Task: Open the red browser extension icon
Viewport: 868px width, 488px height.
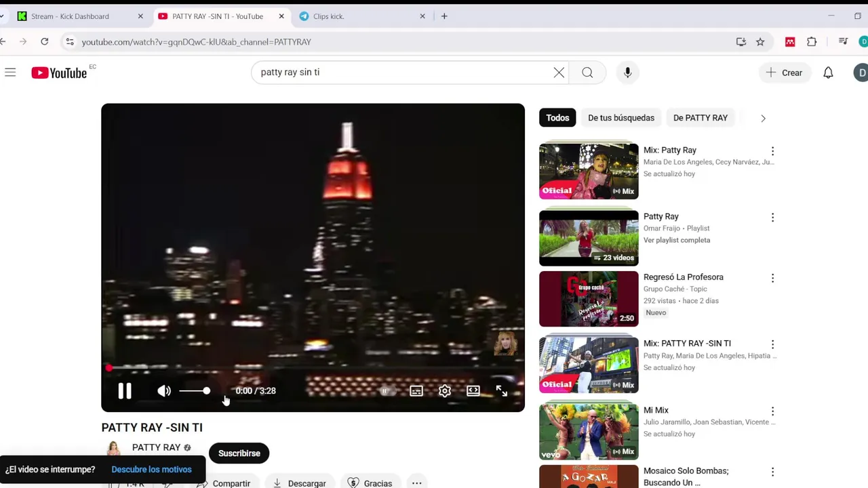Action: click(790, 42)
